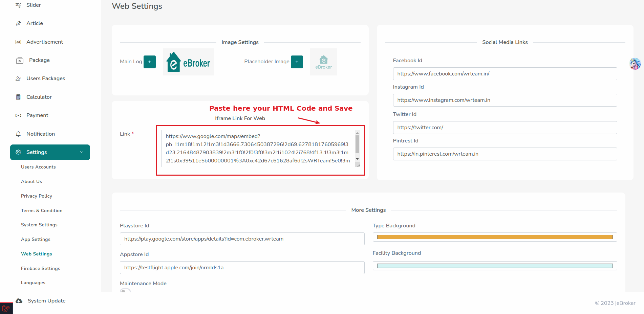Open the Users Packages menu item

(46, 78)
